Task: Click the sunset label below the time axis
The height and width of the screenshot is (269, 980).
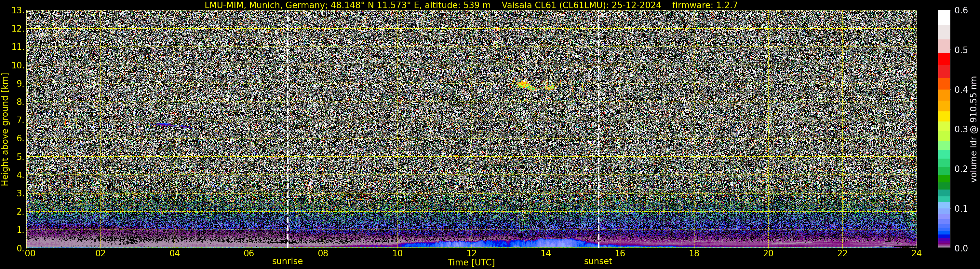Action: click(x=598, y=262)
